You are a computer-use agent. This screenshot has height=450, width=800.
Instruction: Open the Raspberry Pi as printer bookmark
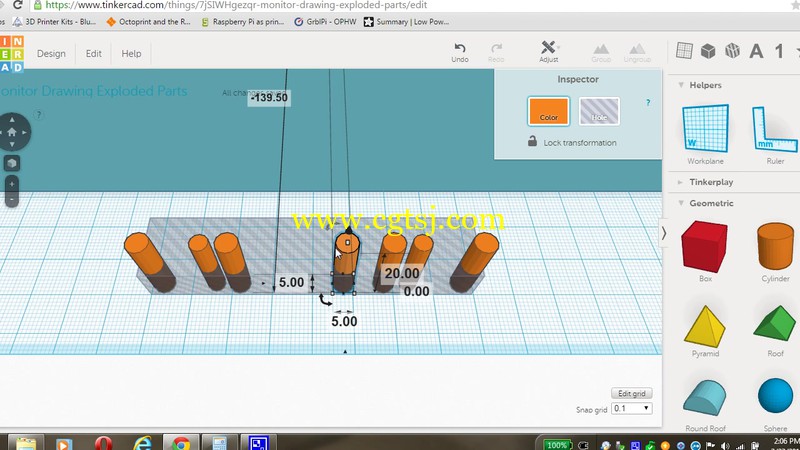point(242,22)
